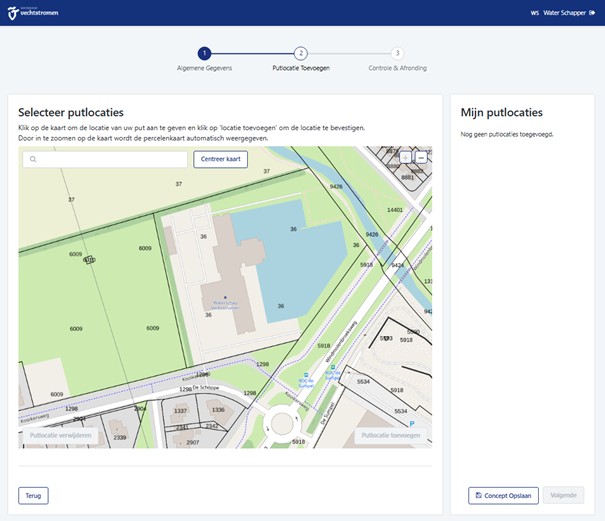Zoom out the map with minus button
The height and width of the screenshot is (521, 605).
(421, 157)
